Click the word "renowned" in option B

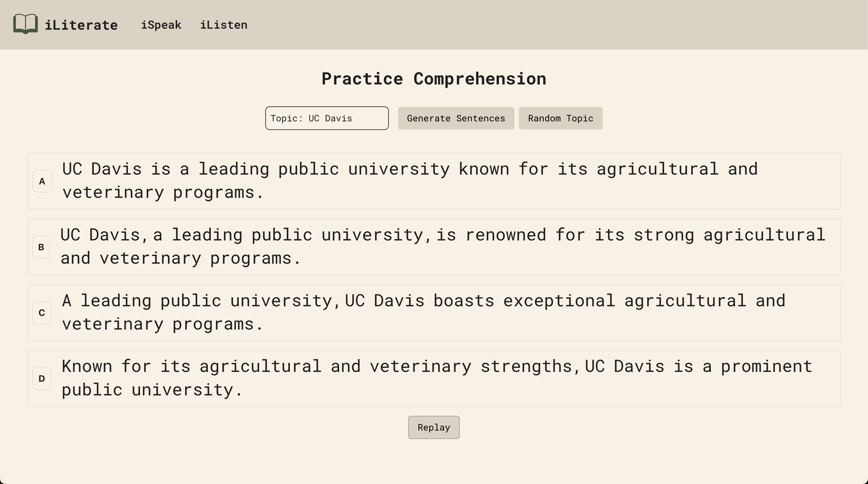click(506, 235)
